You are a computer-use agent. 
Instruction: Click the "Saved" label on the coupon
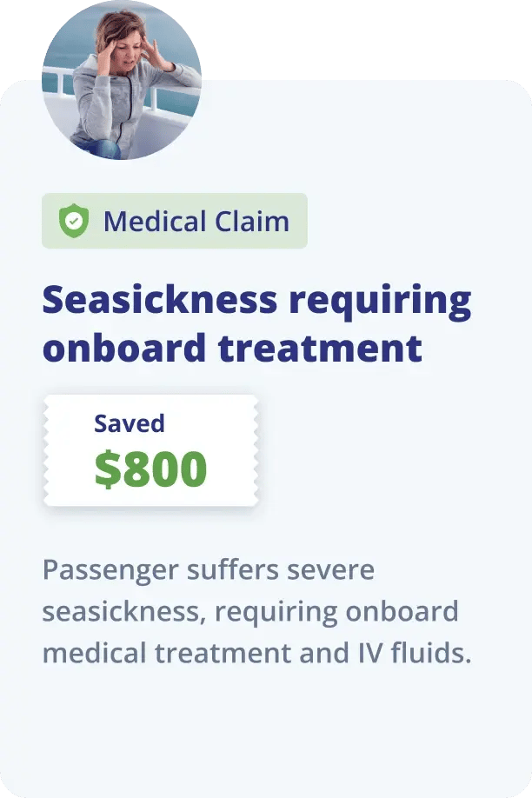pyautogui.click(x=129, y=424)
